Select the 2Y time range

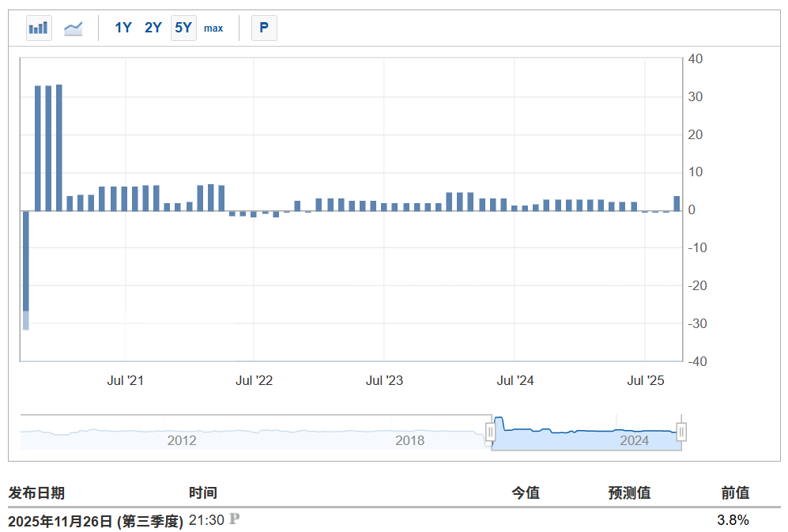[x=153, y=27]
